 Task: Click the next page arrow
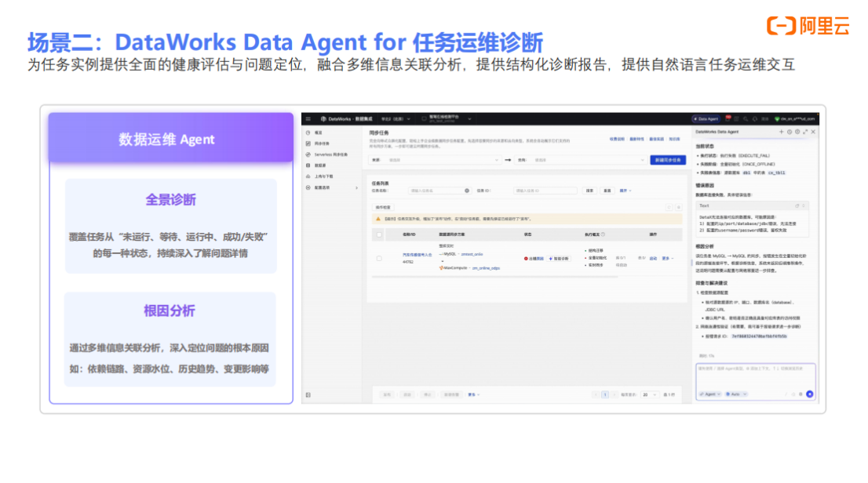[x=615, y=395]
